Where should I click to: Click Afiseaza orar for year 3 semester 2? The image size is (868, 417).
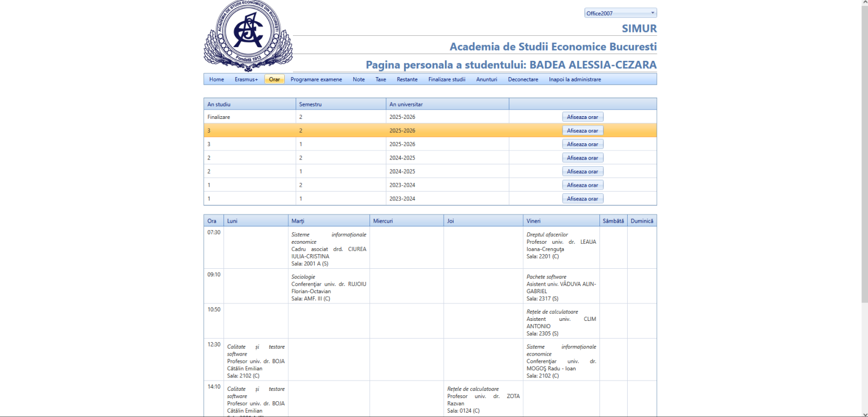tap(583, 130)
